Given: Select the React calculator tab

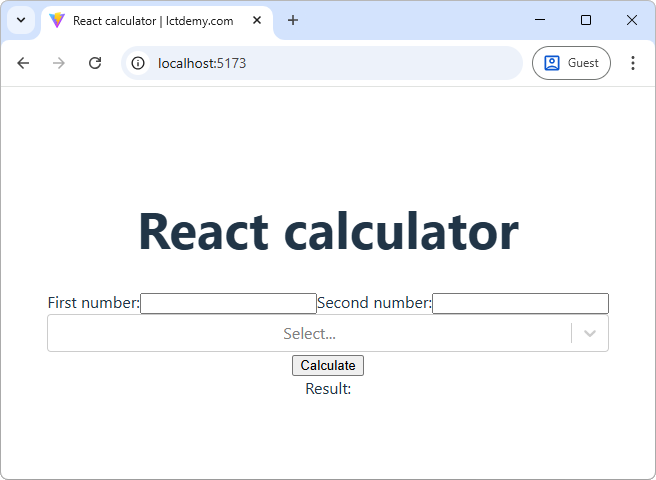Looking at the screenshot, I should pyautogui.click(x=150, y=20).
